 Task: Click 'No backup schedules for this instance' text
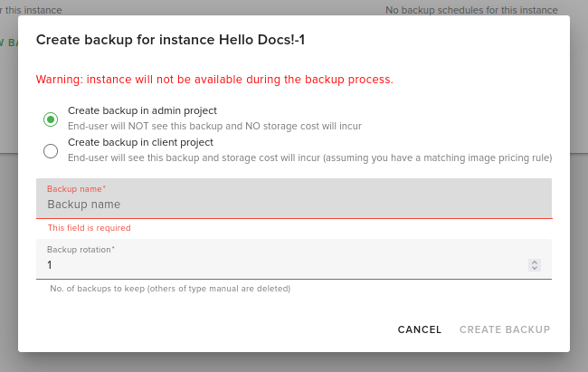[470, 10]
